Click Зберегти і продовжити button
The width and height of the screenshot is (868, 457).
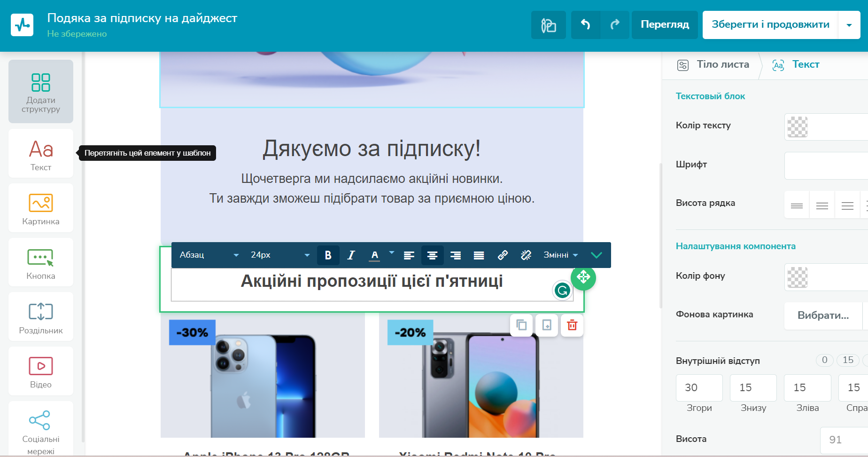[770, 24]
